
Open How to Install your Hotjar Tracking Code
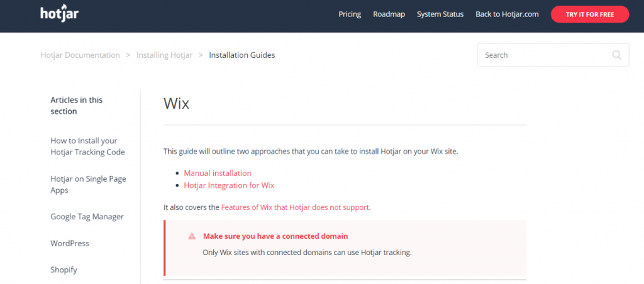click(x=87, y=146)
